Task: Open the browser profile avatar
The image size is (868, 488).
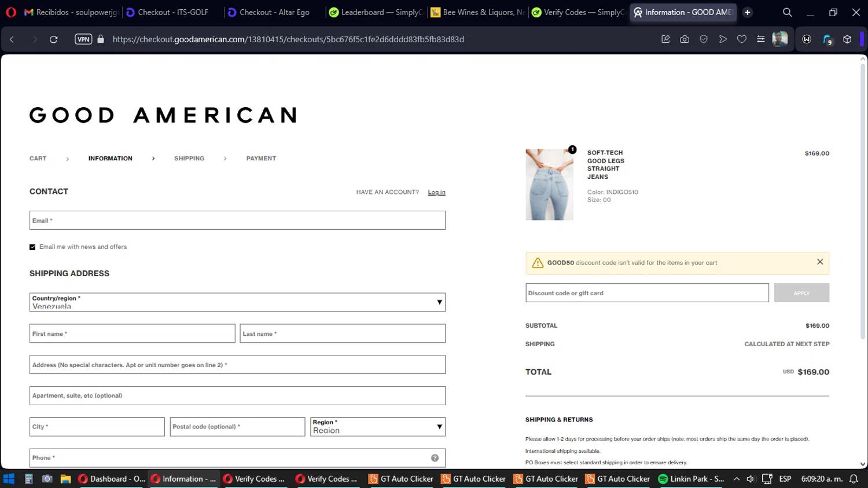Action: coord(780,39)
